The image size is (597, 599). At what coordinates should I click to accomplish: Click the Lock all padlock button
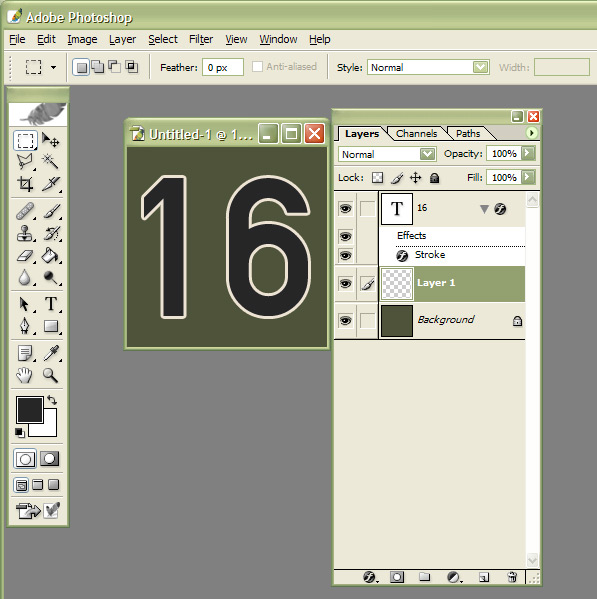[434, 178]
